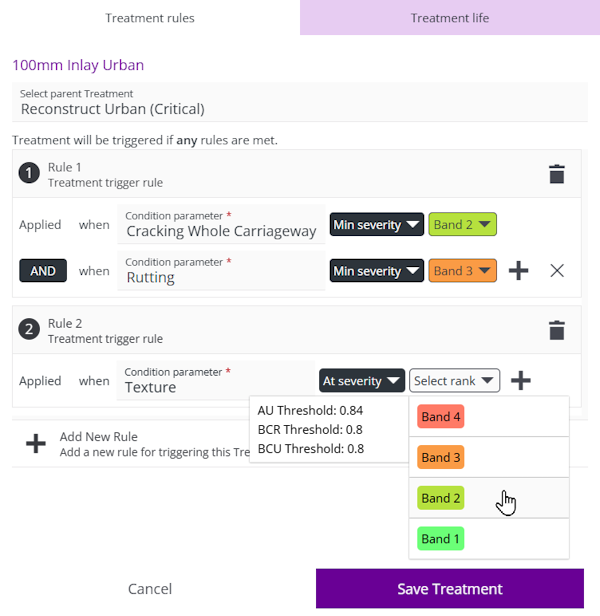Select the Treatment rules tab
The width and height of the screenshot is (600, 616).
point(150,18)
